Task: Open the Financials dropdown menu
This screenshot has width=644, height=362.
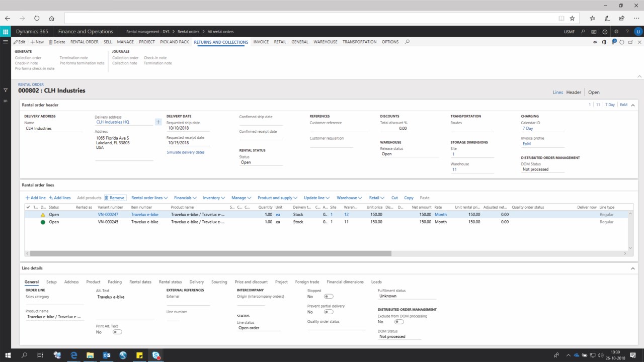Action: click(x=185, y=198)
